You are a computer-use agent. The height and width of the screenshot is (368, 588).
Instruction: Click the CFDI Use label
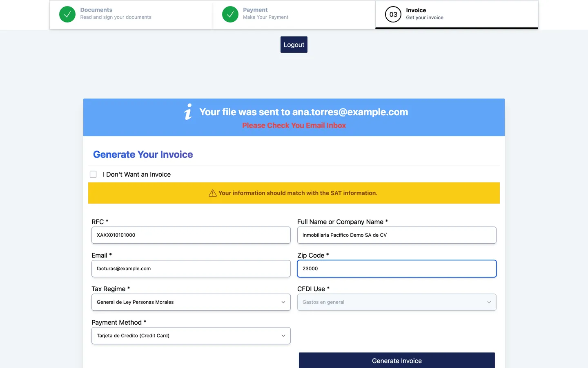[313, 289]
